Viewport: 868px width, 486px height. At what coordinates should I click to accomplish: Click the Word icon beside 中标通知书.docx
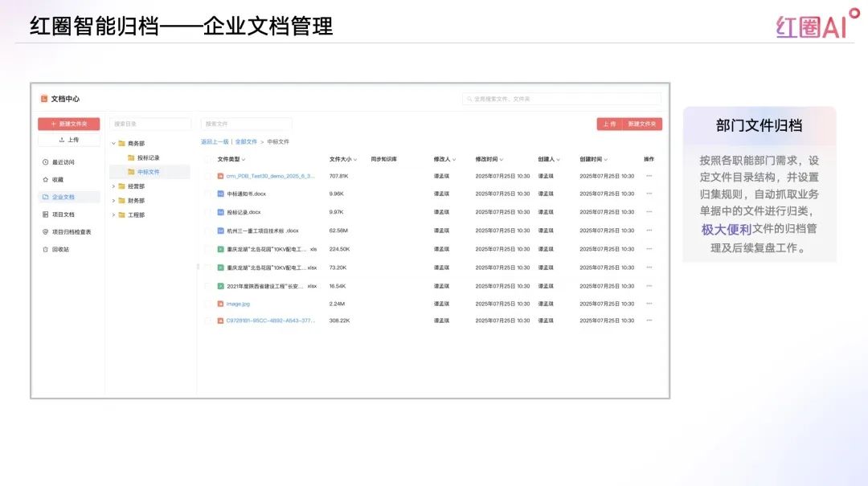(220, 194)
